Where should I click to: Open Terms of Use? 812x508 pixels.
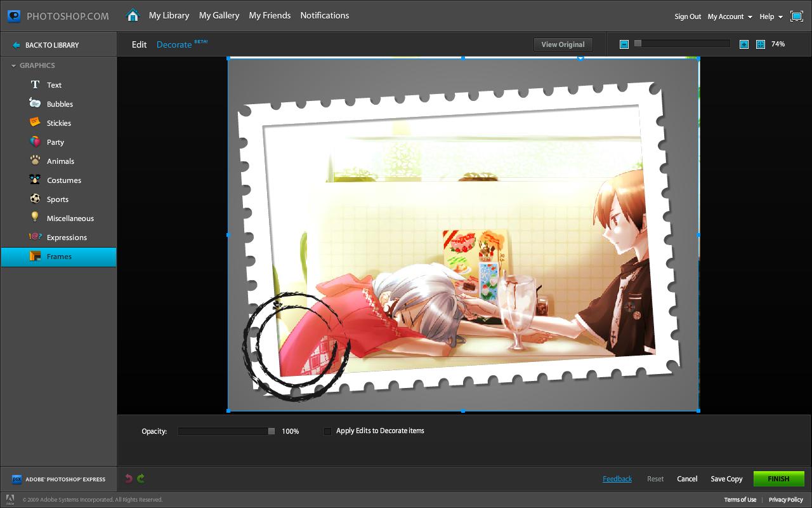click(740, 500)
